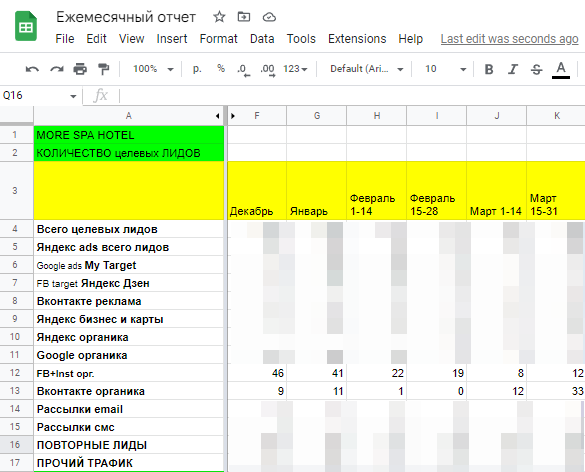Select column H header

[377, 116]
